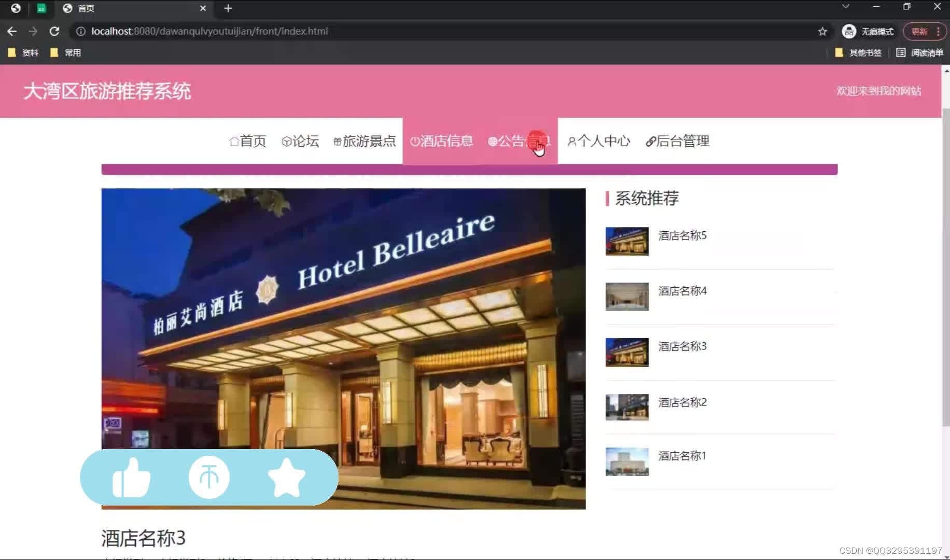
Task: Open the incognito mode profile icon
Action: click(849, 32)
